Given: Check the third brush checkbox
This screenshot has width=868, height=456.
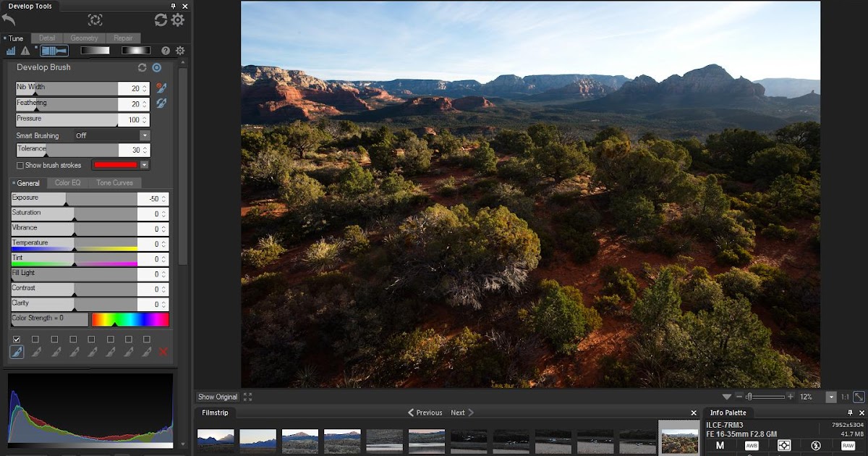Looking at the screenshot, I should pyautogui.click(x=54, y=339).
